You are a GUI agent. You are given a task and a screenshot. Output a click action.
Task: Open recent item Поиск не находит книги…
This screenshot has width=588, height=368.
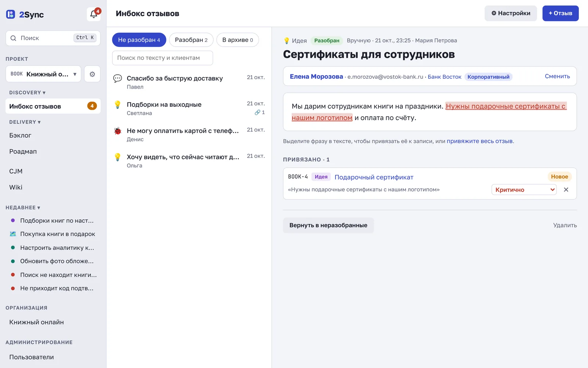click(53, 275)
